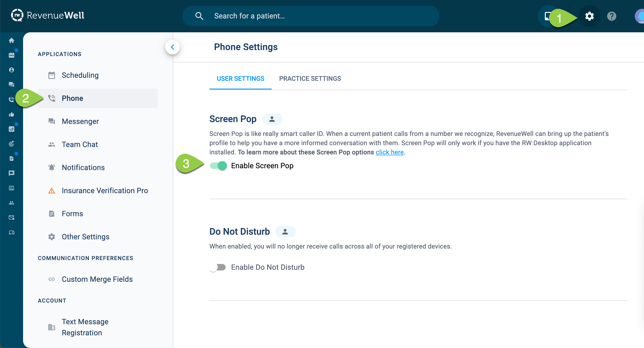The width and height of the screenshot is (644, 348).
Task: Collapse the settings sidebar with chevron
Action: pos(173,47)
